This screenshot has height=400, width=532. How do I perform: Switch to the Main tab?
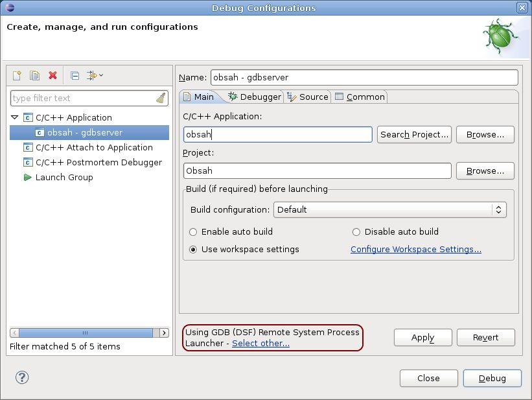(x=199, y=97)
